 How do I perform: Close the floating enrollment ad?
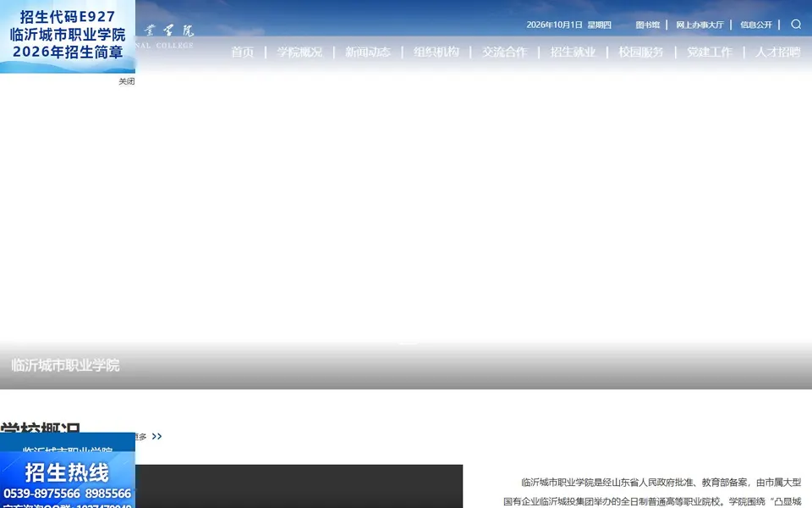[126, 81]
